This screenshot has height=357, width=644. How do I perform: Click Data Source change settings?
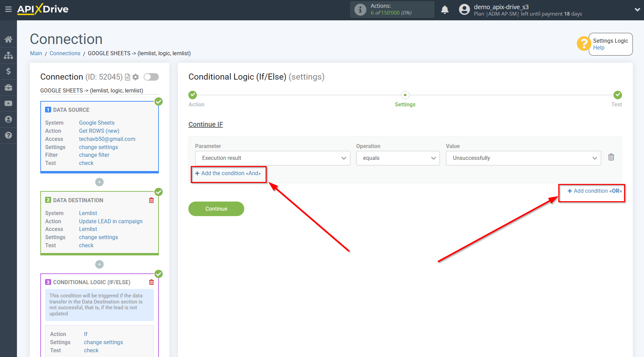pyautogui.click(x=99, y=147)
